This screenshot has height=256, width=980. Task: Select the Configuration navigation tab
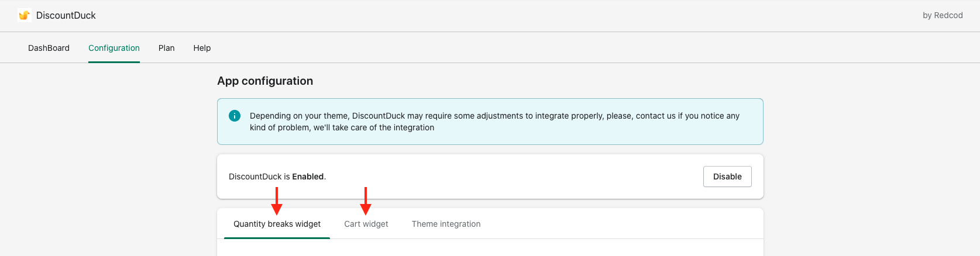point(114,48)
